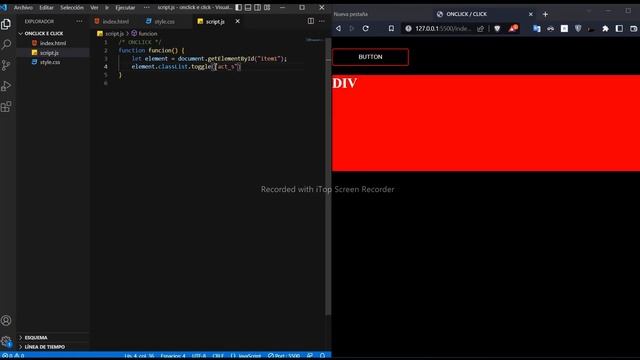Select language mode JavaScript in status bar
The width and height of the screenshot is (640, 360).
246,356
